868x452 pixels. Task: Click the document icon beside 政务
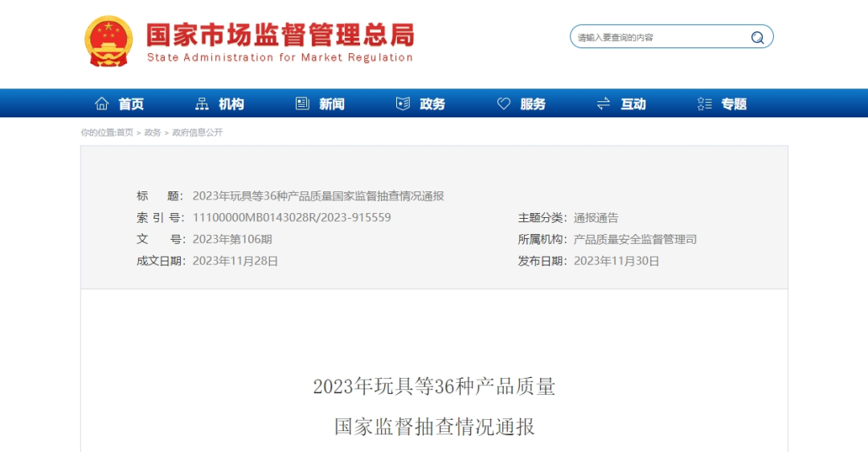click(x=403, y=104)
